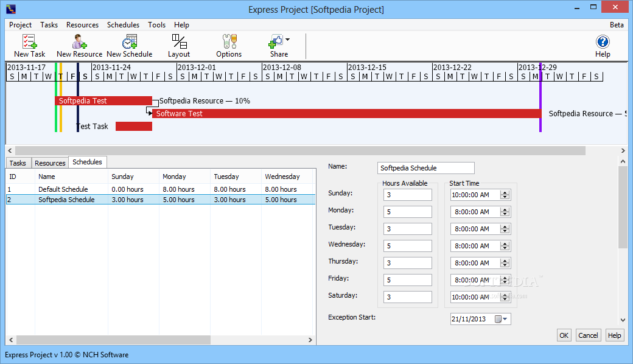Click the blue Help question icon

[x=603, y=41]
